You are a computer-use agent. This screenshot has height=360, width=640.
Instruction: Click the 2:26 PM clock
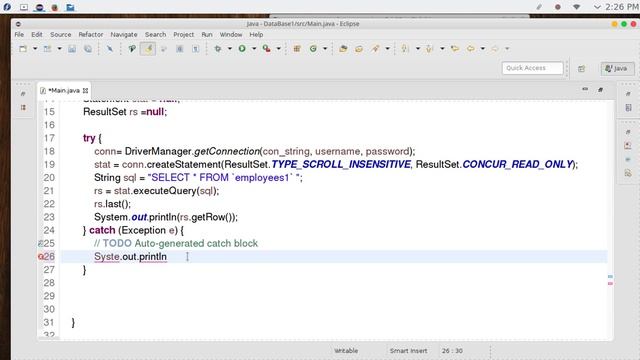click(622, 7)
